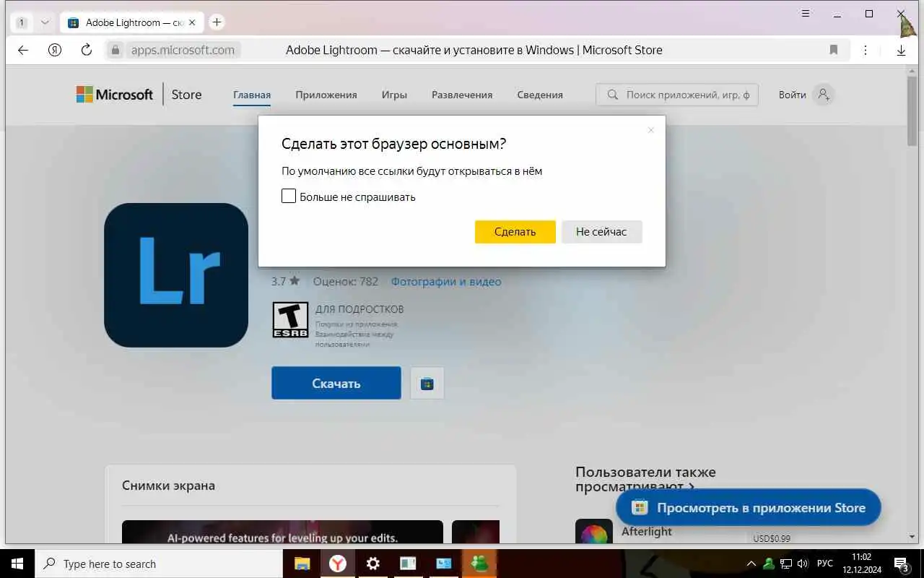Click the Yandex Browser taskbar icon
Viewport: 924px width, 578px height.
[338, 564]
